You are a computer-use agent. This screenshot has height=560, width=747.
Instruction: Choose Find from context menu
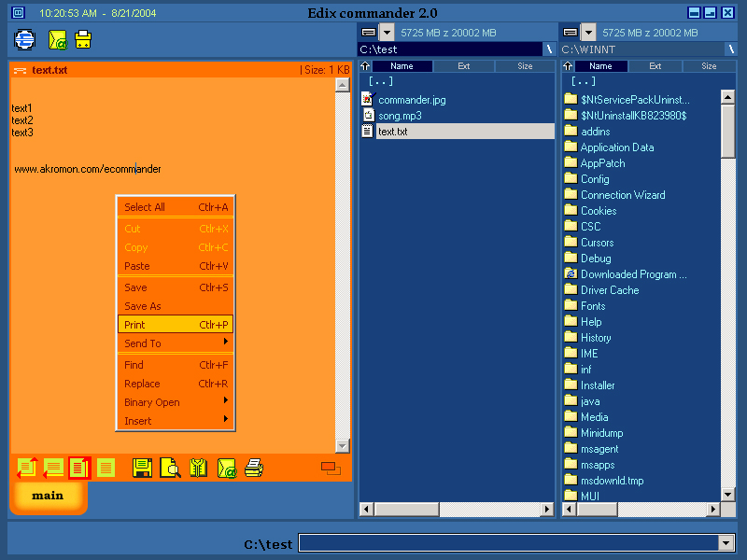pyautogui.click(x=176, y=365)
